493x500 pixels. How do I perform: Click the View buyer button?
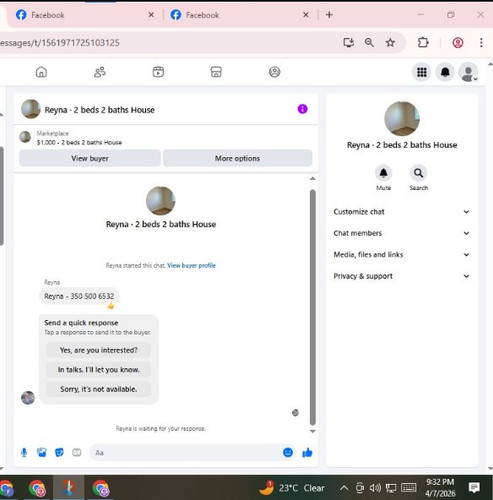[x=90, y=158]
